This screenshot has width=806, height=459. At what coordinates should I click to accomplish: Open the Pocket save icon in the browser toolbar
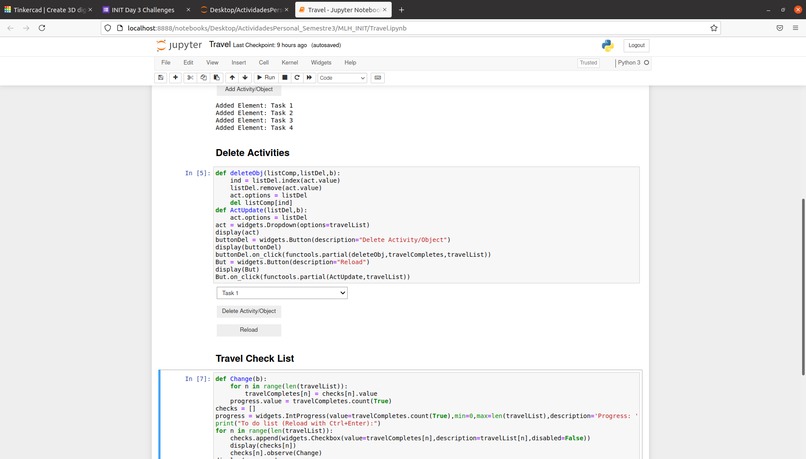point(780,28)
